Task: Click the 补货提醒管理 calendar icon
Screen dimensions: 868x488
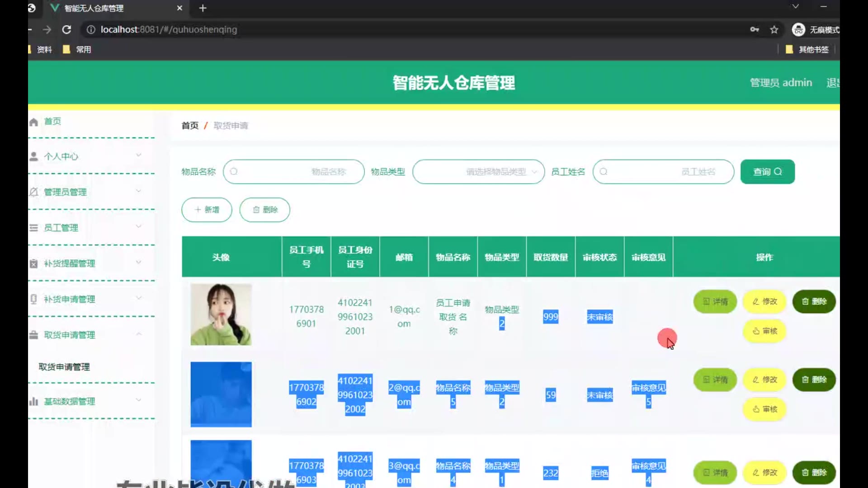Action: [33, 263]
